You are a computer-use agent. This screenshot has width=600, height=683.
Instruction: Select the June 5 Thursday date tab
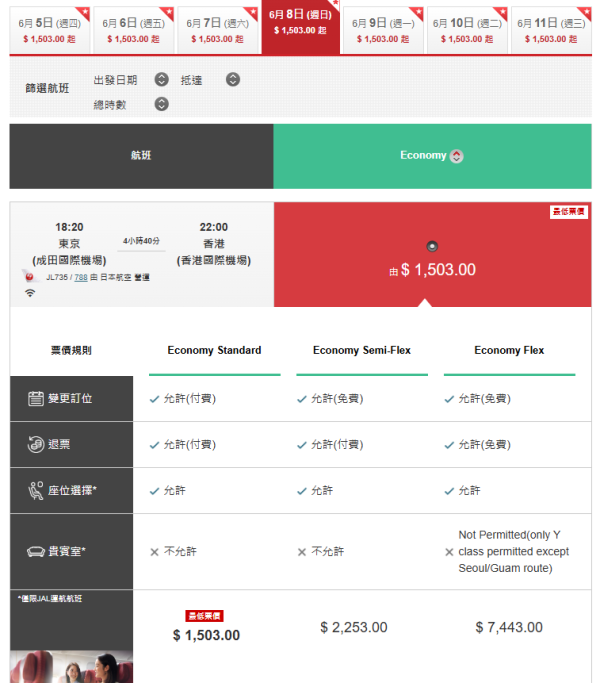50,30
